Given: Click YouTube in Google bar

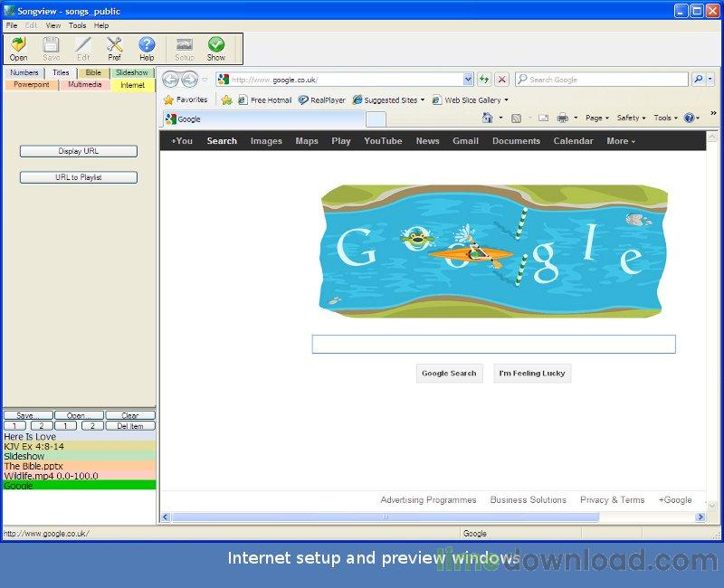Looking at the screenshot, I should tap(383, 141).
